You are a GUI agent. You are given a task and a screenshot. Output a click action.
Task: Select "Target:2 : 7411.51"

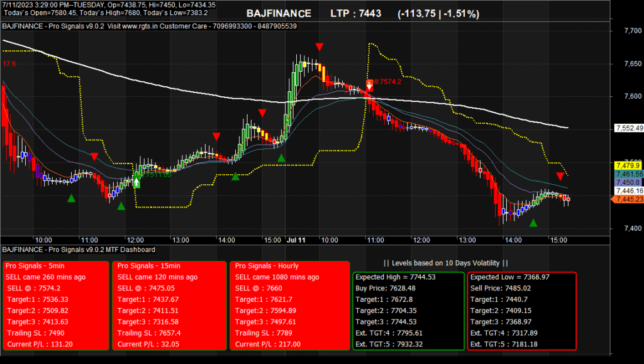click(148, 311)
